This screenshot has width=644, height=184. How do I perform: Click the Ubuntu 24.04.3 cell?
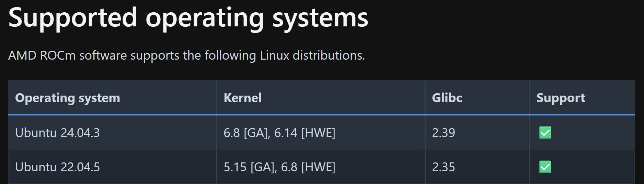pos(112,133)
